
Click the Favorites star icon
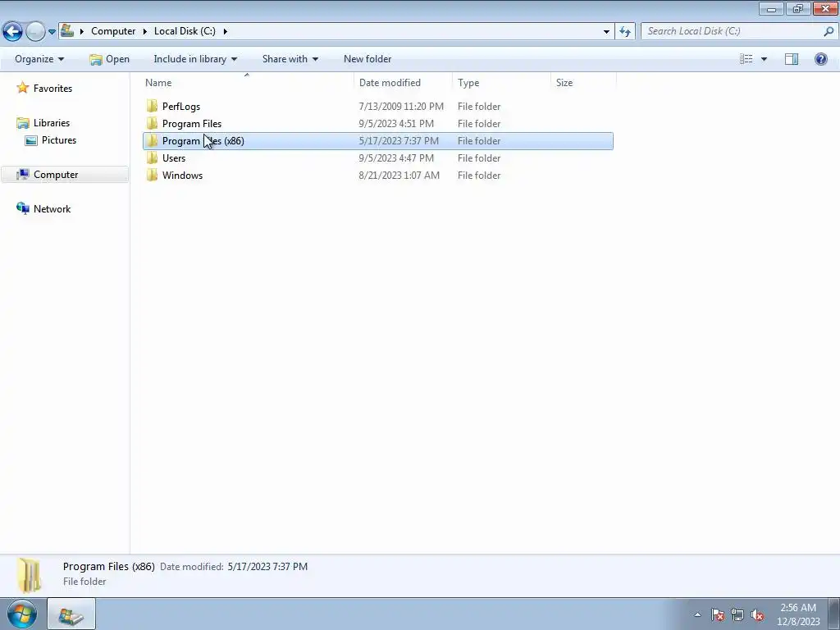22,87
